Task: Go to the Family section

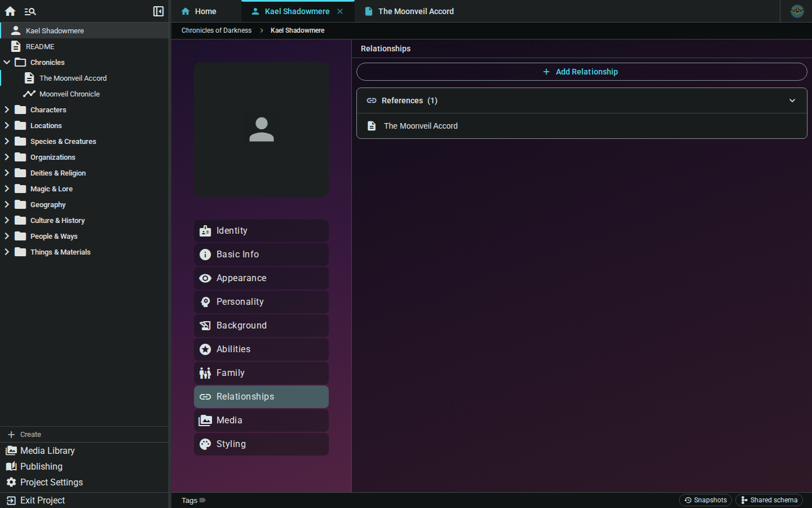Action: coord(262,373)
